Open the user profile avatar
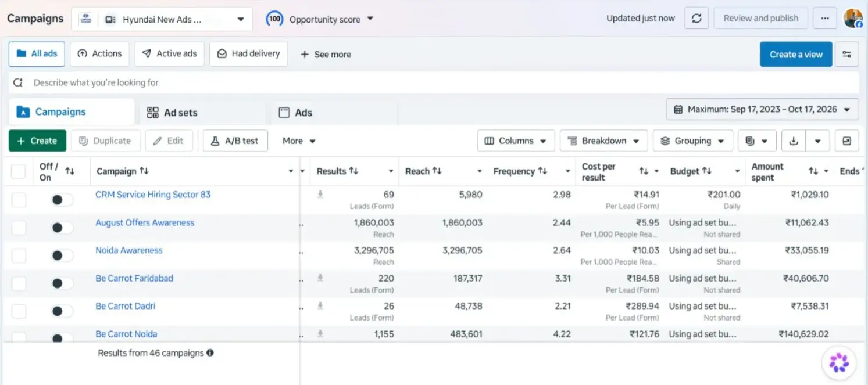This screenshot has width=868, height=385. coord(853,18)
